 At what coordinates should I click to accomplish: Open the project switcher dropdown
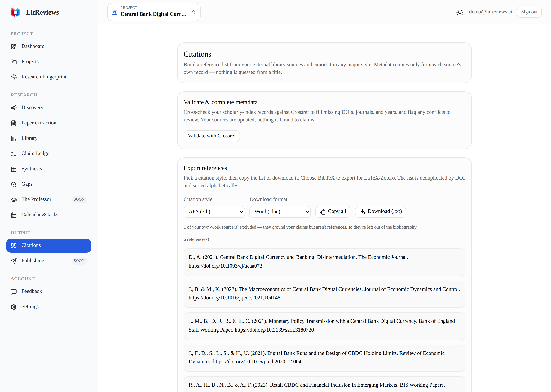click(x=154, y=12)
